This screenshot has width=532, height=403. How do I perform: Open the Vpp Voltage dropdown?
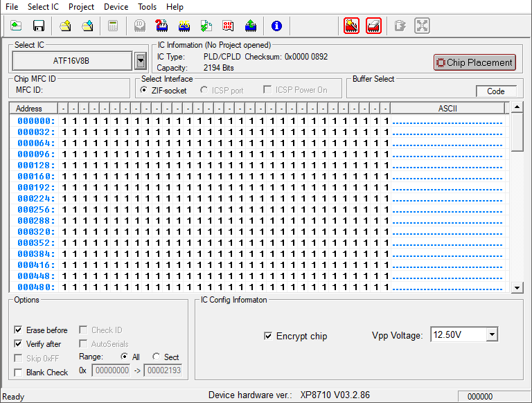pos(492,334)
